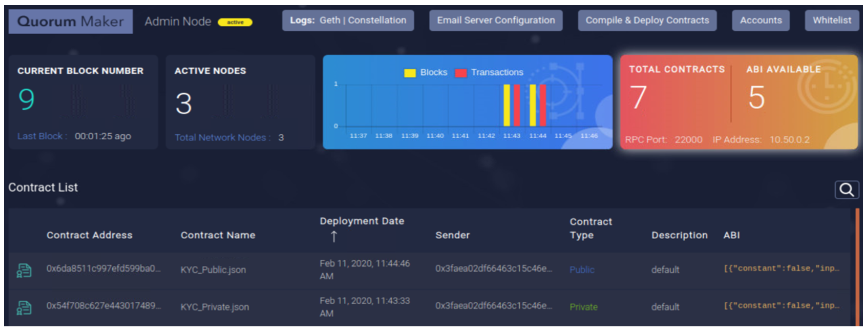Open Email Server Configuration
The height and width of the screenshot is (330, 868).
(496, 20)
